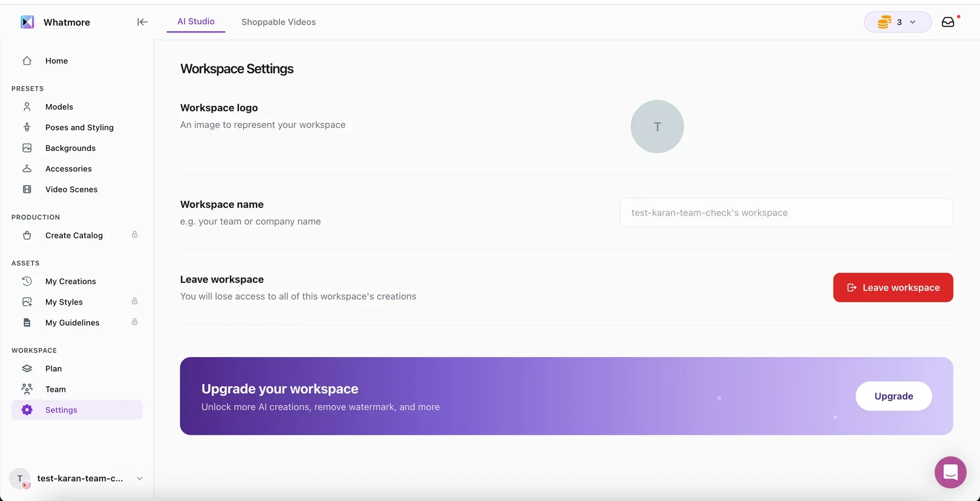Click the Accessories hanger icon
Screen dimensions: 980x501
(27, 168)
